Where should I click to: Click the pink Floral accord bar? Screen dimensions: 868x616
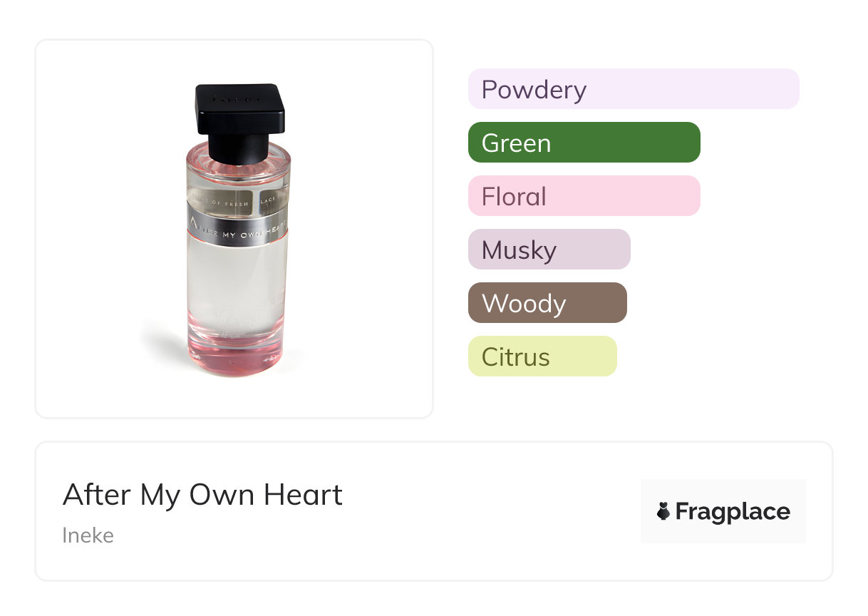584,196
